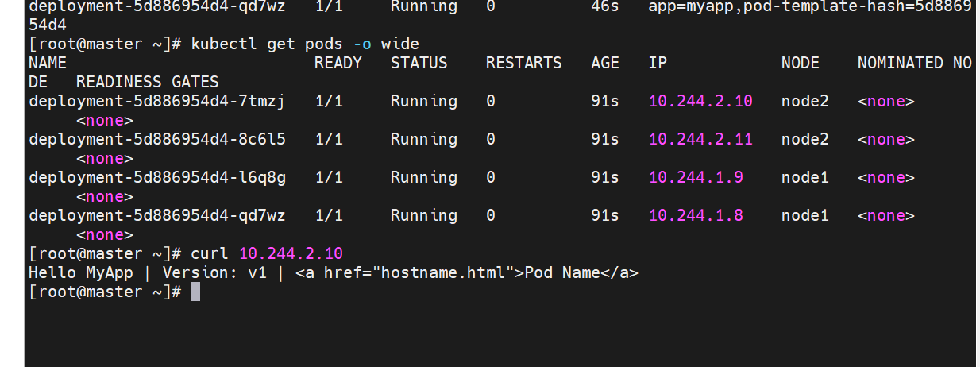Click the STATUS column header
Viewport: 980px width, 367px height.
click(419, 63)
